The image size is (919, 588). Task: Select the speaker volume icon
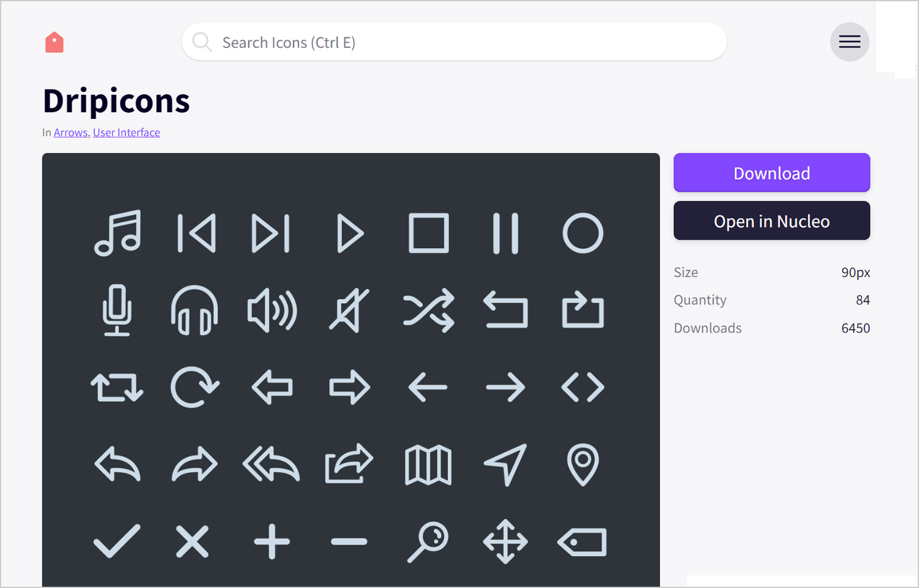click(x=272, y=311)
